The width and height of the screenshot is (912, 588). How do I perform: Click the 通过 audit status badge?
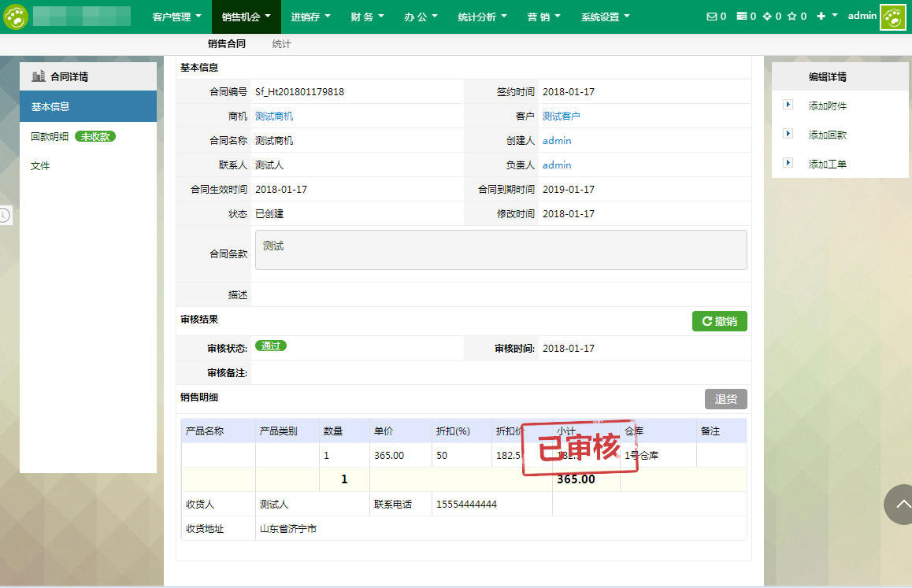270,346
